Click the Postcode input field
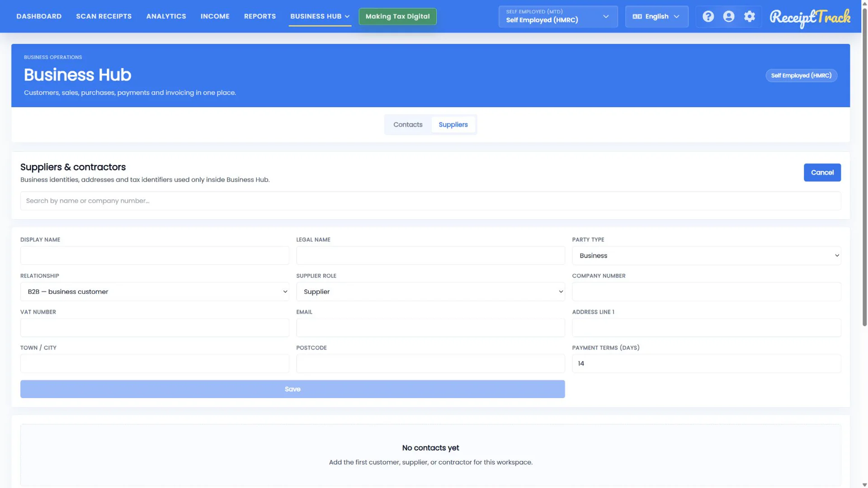 pyautogui.click(x=430, y=364)
